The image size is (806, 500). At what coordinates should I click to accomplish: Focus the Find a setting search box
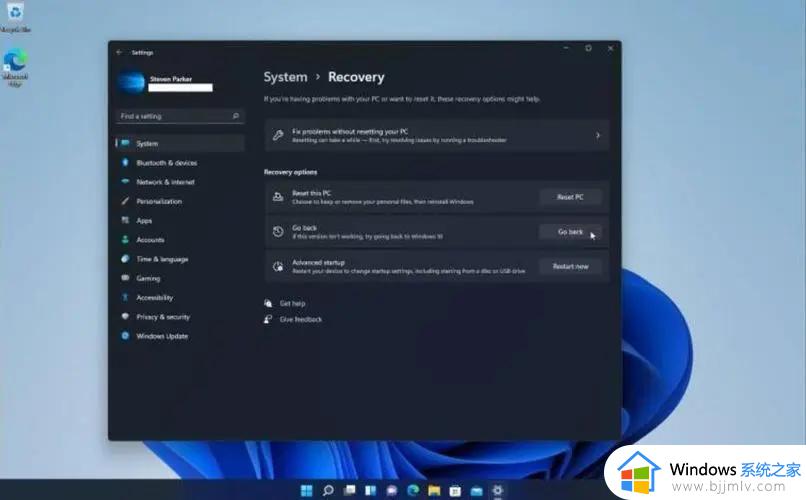coord(180,116)
